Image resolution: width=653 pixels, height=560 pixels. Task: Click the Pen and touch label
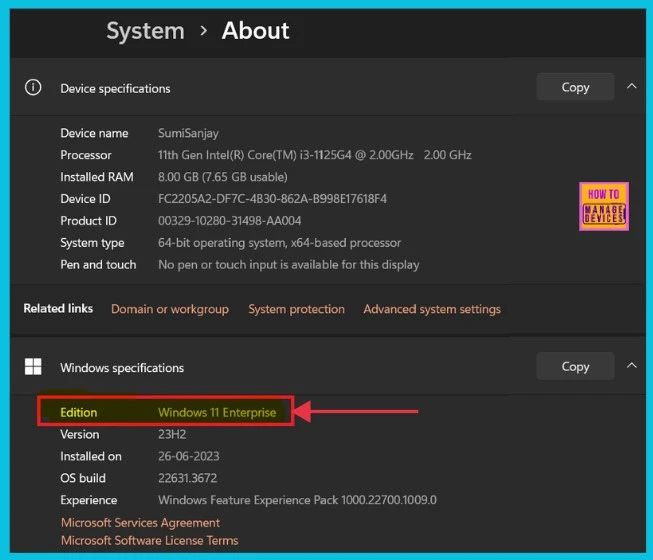pyautogui.click(x=98, y=265)
